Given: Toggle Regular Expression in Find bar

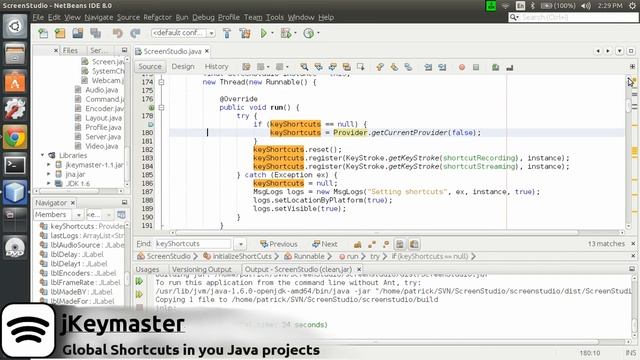Looking at the screenshot, I should pyautogui.click(x=386, y=244).
